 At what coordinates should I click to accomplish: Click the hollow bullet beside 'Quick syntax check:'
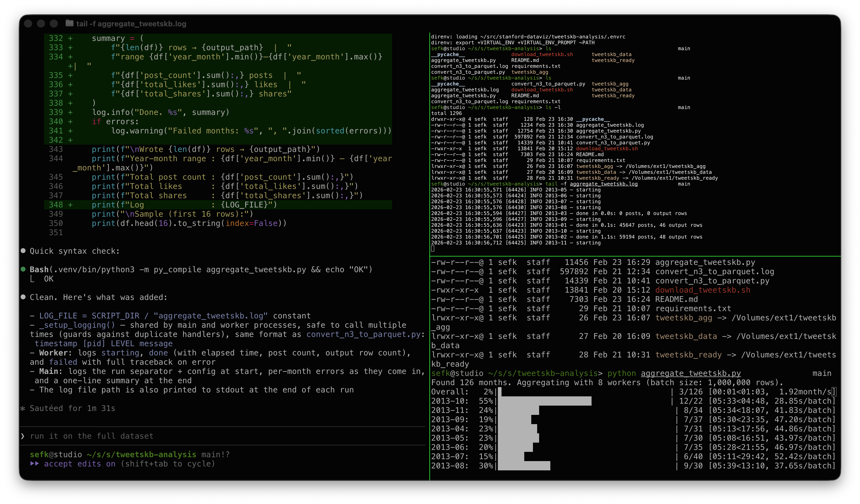pos(23,251)
